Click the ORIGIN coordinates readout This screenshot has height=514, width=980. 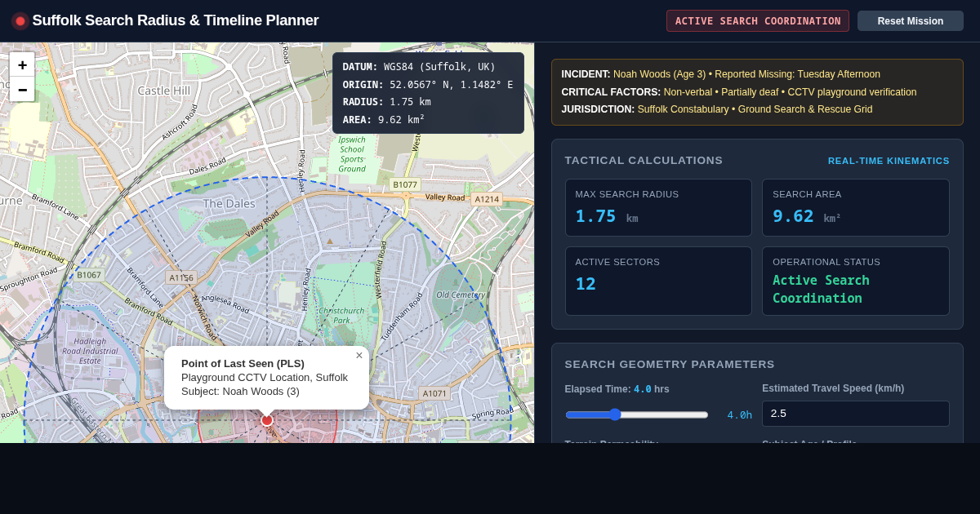coord(428,84)
